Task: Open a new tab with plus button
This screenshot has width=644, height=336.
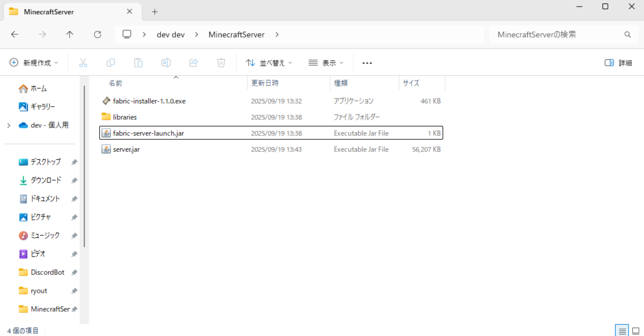Action: click(155, 12)
